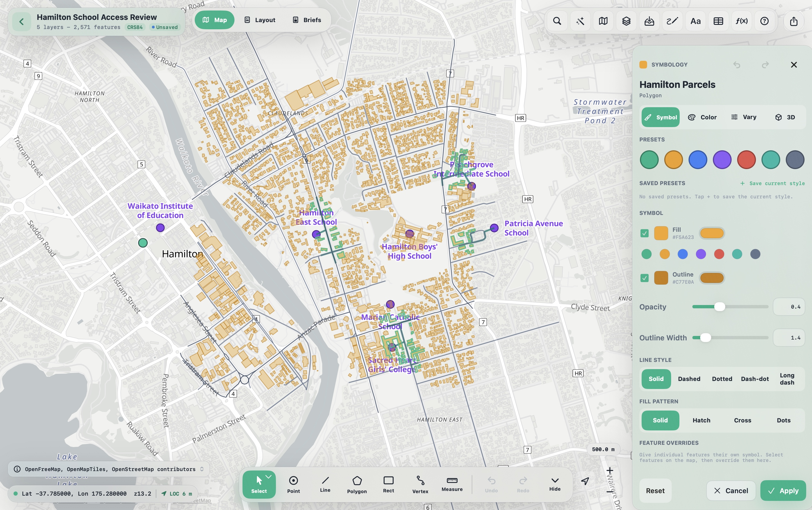812x510 pixels.
Task: Set fill pattern to Dots
Action: (784, 420)
